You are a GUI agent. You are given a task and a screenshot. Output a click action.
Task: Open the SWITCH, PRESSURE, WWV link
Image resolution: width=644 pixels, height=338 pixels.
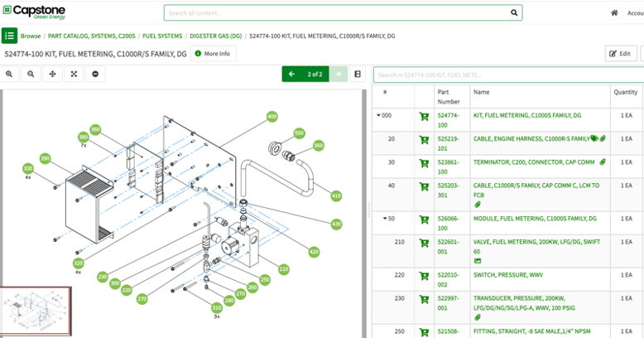tap(508, 275)
